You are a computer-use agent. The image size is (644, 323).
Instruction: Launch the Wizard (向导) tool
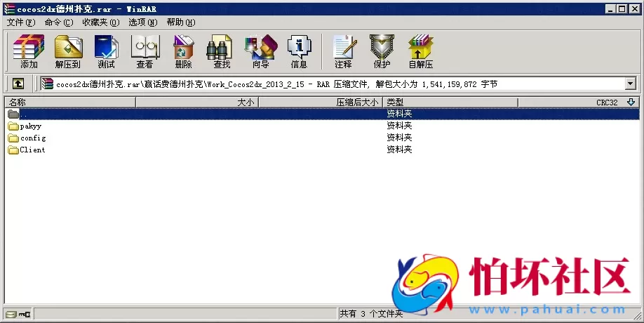coord(261,51)
